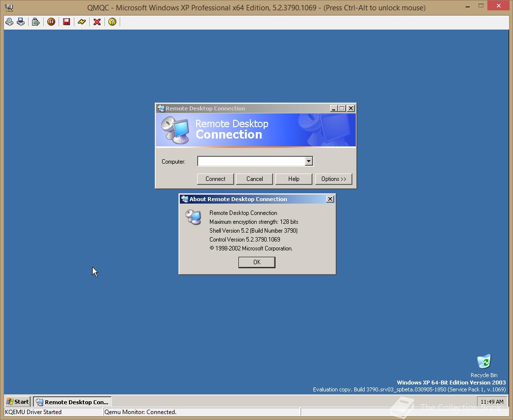Click the 'Maximum encryption strength: 128 bits' text

pos(254,222)
